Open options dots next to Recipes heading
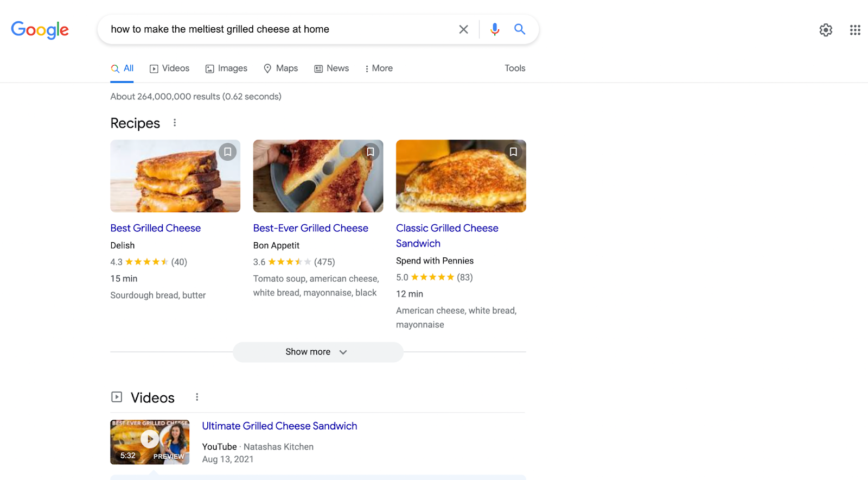 [175, 123]
